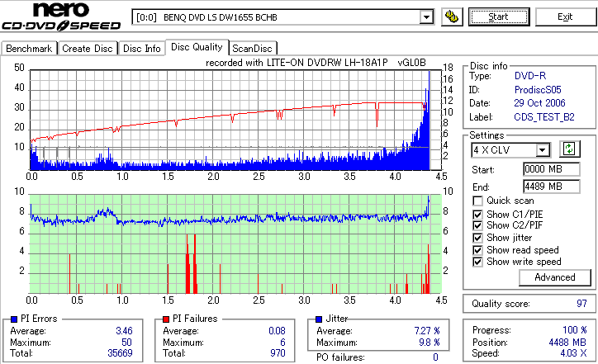This screenshot has width=598, height=364.
Task: Click the red PI Failures legend square
Action: (x=166, y=319)
